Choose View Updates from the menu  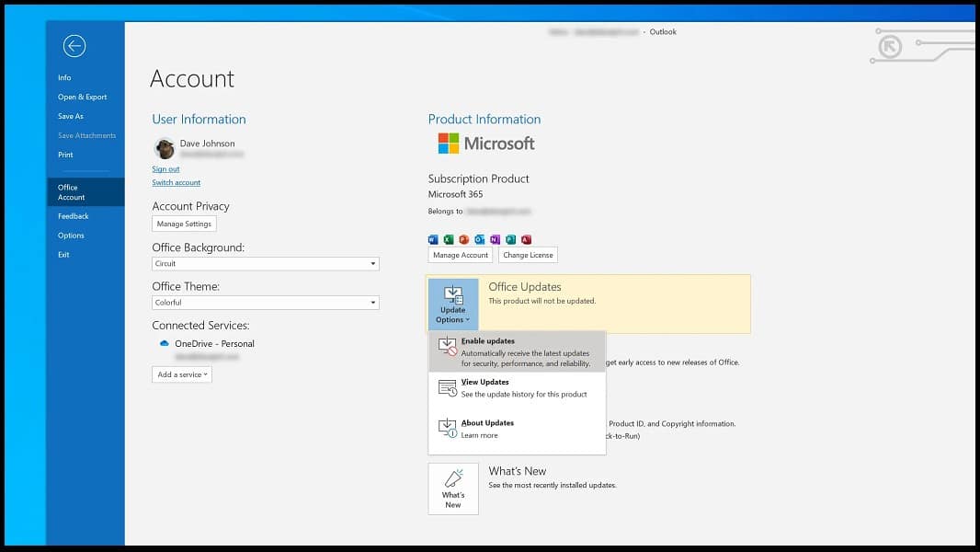coord(517,388)
